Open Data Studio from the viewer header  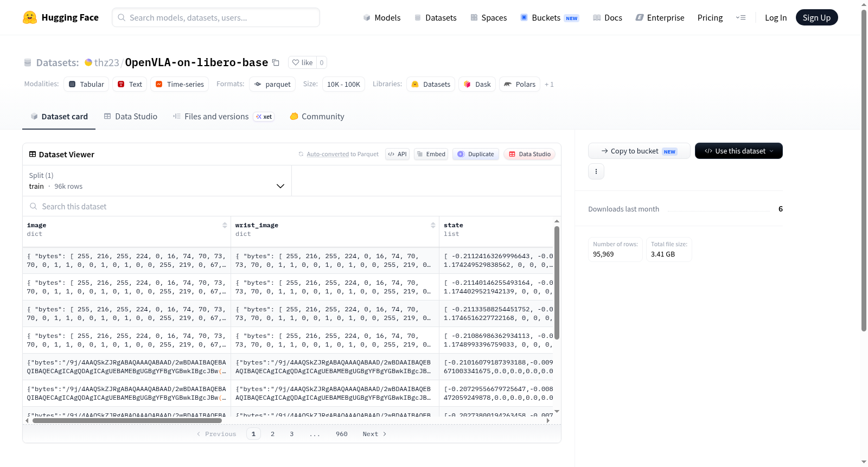(x=529, y=154)
